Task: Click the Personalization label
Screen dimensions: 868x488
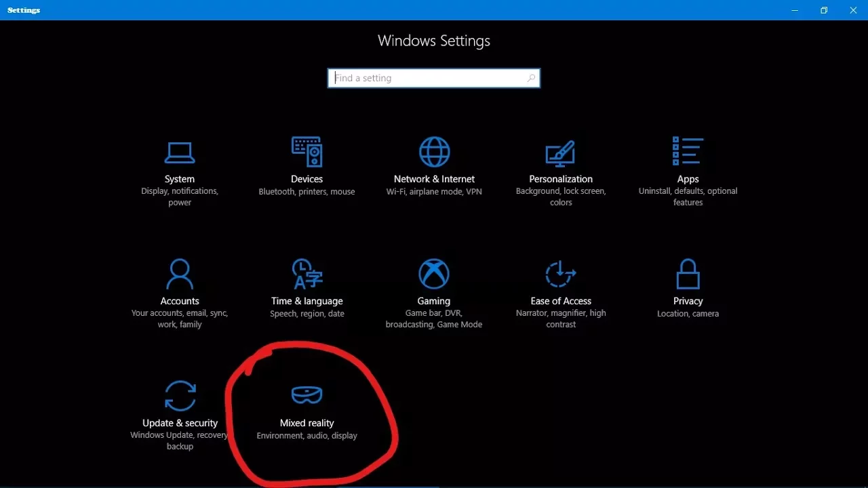Action: (x=561, y=179)
